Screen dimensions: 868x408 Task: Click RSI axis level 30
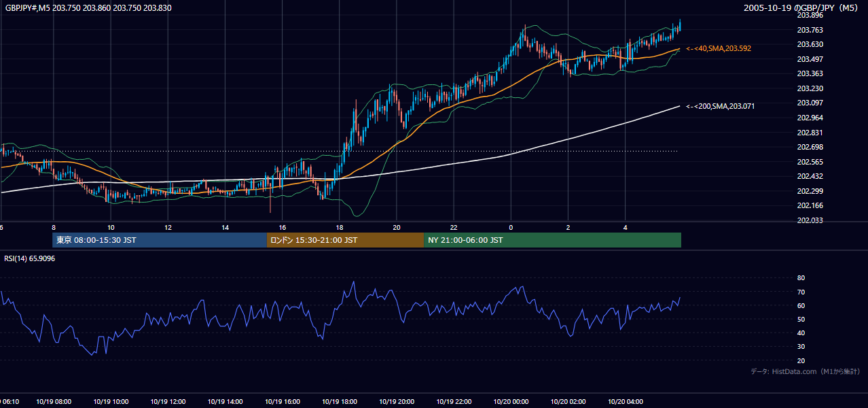pyautogui.click(x=801, y=347)
